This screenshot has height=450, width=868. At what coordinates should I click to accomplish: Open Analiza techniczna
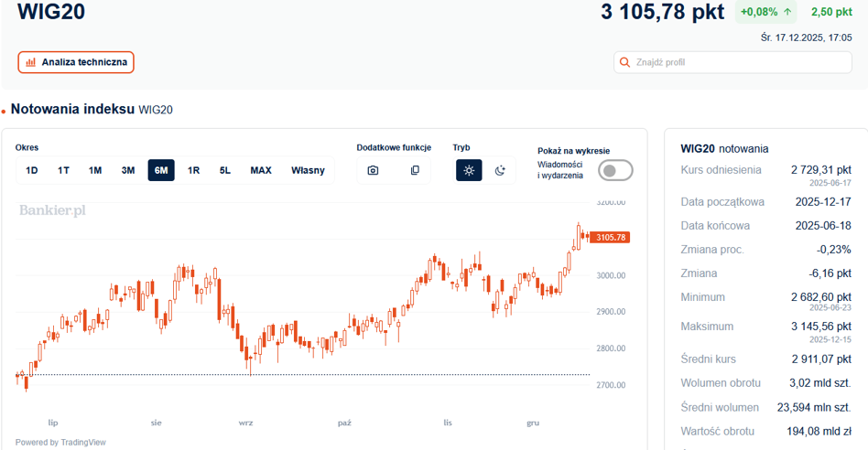point(76,62)
